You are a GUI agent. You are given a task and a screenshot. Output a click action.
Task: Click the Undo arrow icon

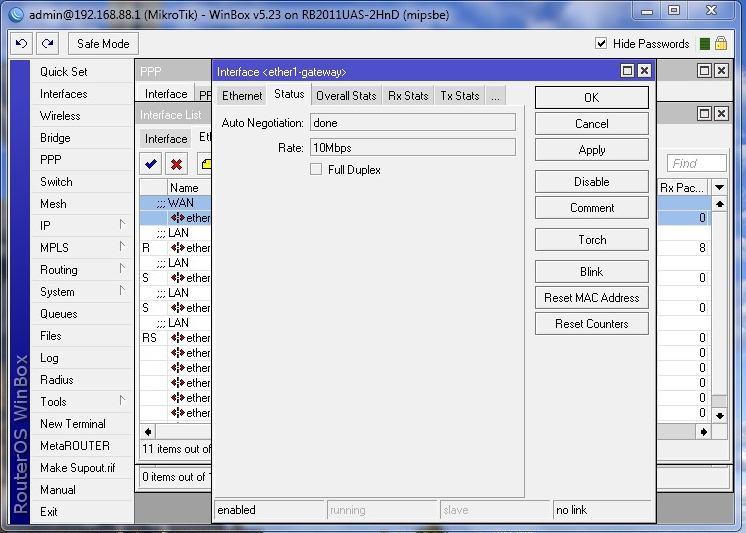coord(21,44)
